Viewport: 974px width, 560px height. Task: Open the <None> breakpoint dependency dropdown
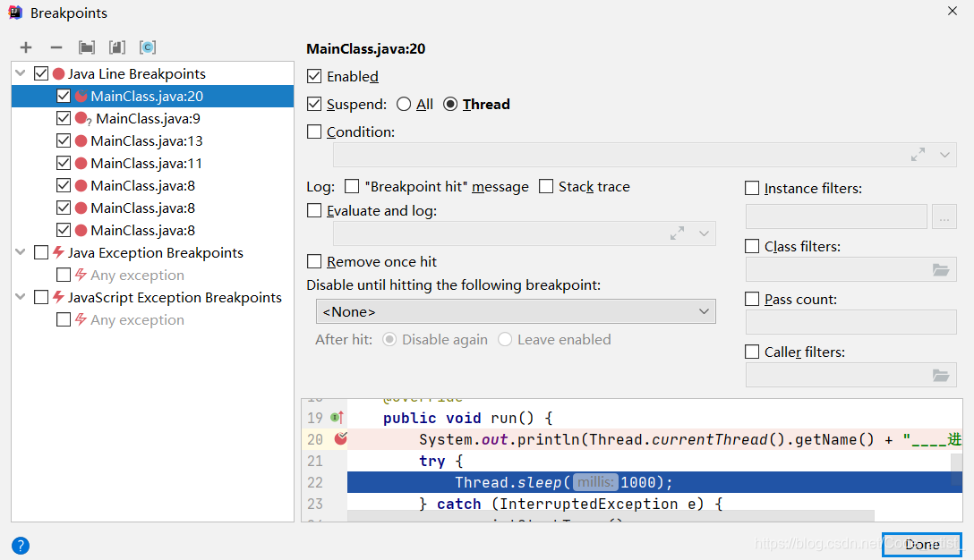516,311
